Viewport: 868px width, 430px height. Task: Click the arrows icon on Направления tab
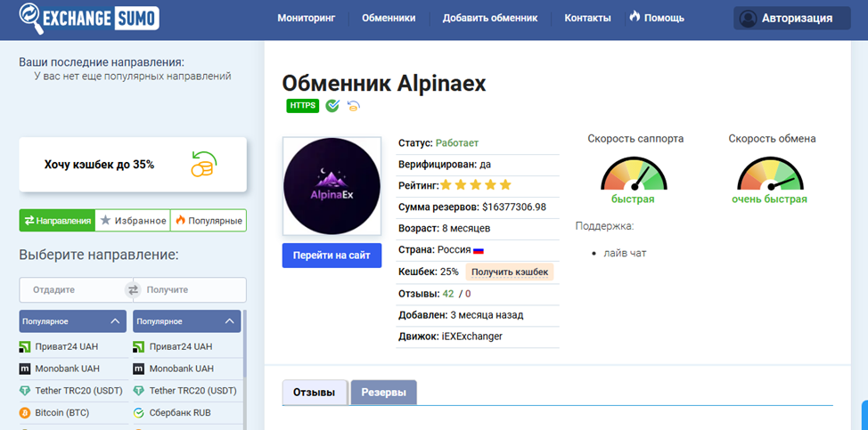29,221
